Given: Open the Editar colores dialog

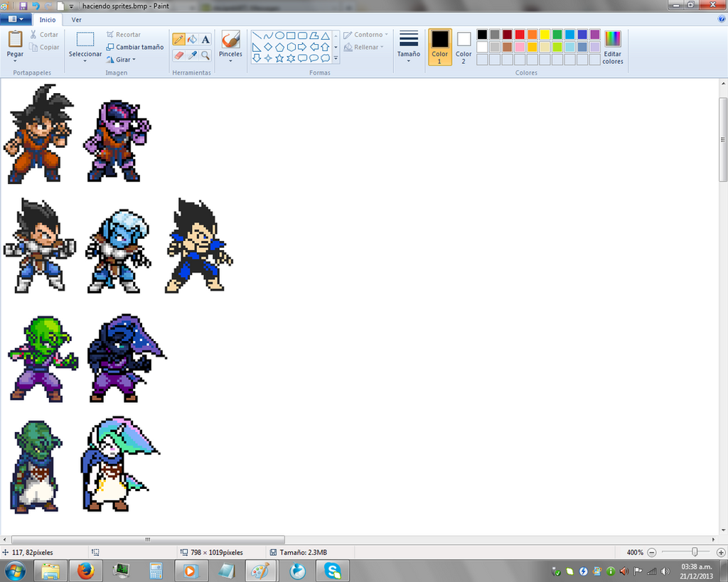Looking at the screenshot, I should pyautogui.click(x=612, y=47).
